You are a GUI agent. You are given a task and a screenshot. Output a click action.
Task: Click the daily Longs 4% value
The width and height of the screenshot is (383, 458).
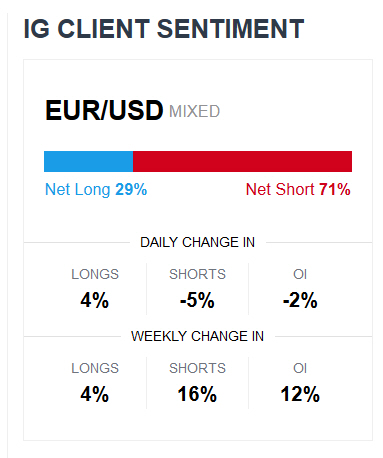(95, 300)
